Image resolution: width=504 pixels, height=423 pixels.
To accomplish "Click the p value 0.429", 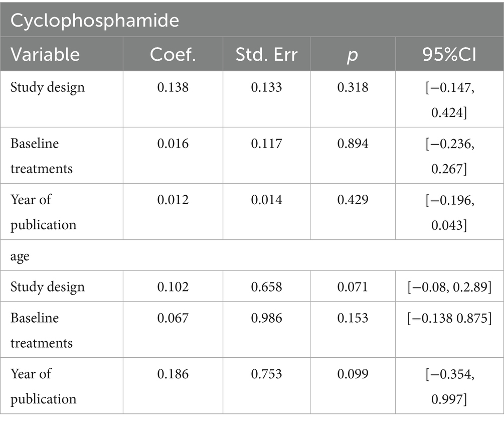I will [x=353, y=200].
